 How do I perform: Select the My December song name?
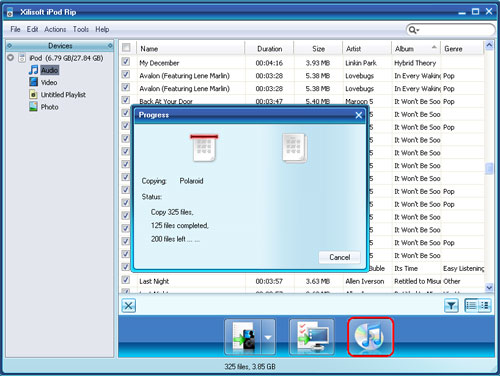159,63
